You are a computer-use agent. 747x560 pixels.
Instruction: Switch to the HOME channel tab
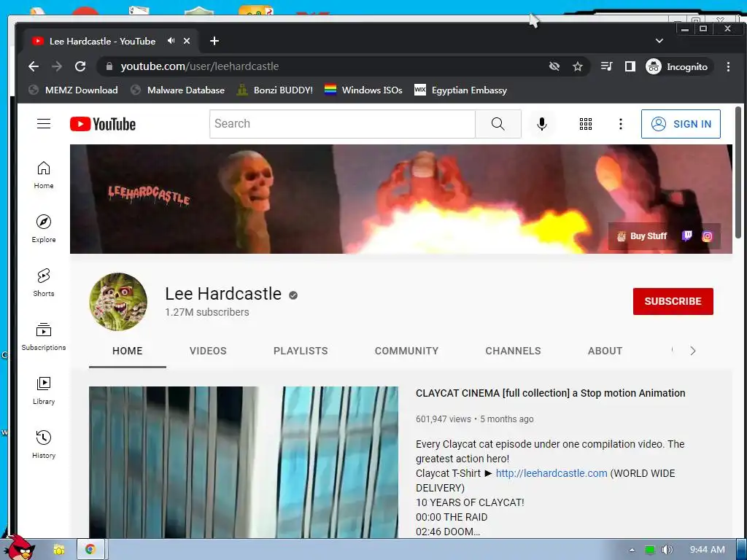[x=127, y=351]
